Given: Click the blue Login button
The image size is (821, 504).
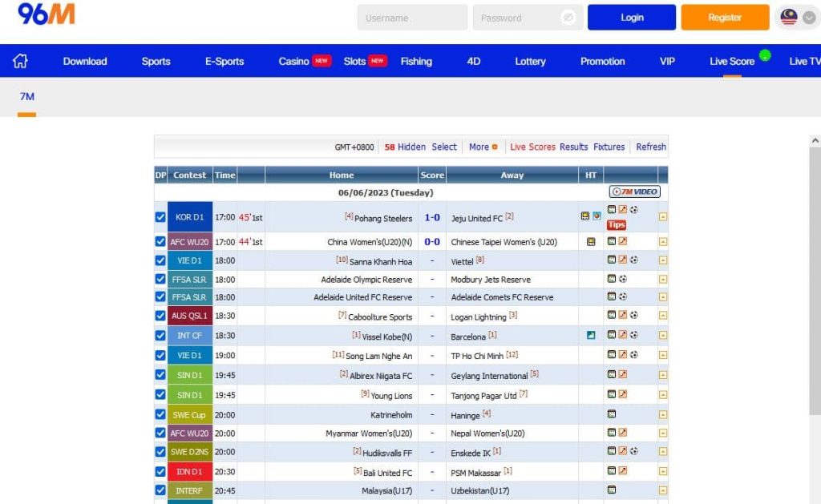Looking at the screenshot, I should pyautogui.click(x=632, y=18).
